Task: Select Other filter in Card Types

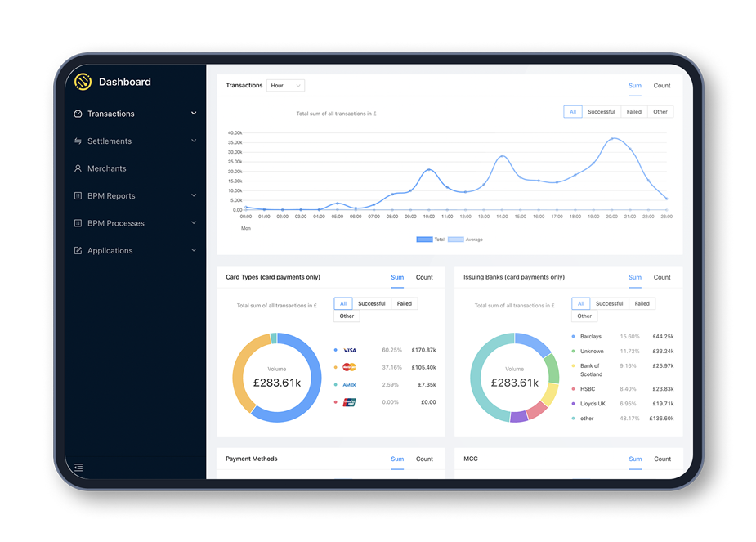Action: click(x=347, y=316)
